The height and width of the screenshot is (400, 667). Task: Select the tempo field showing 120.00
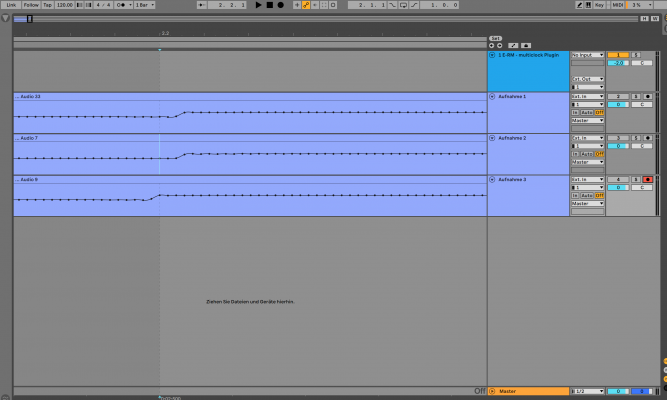pyautogui.click(x=65, y=5)
